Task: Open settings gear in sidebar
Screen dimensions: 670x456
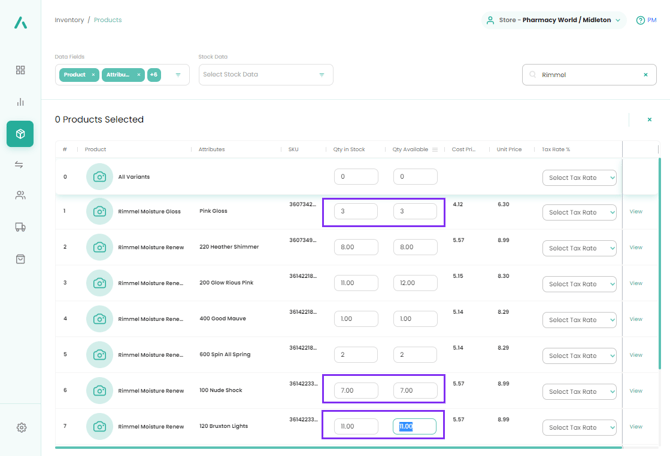Action: (x=21, y=427)
